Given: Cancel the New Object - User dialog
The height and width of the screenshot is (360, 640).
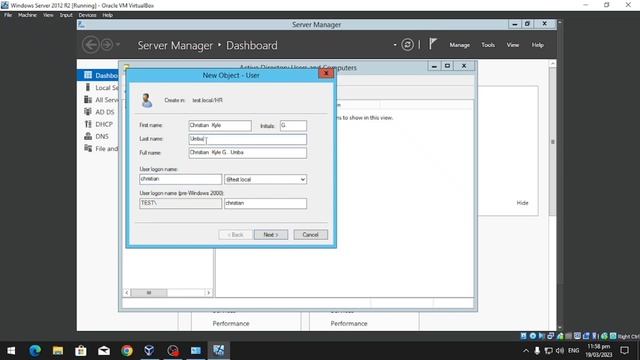Looking at the screenshot, I should 310,235.
